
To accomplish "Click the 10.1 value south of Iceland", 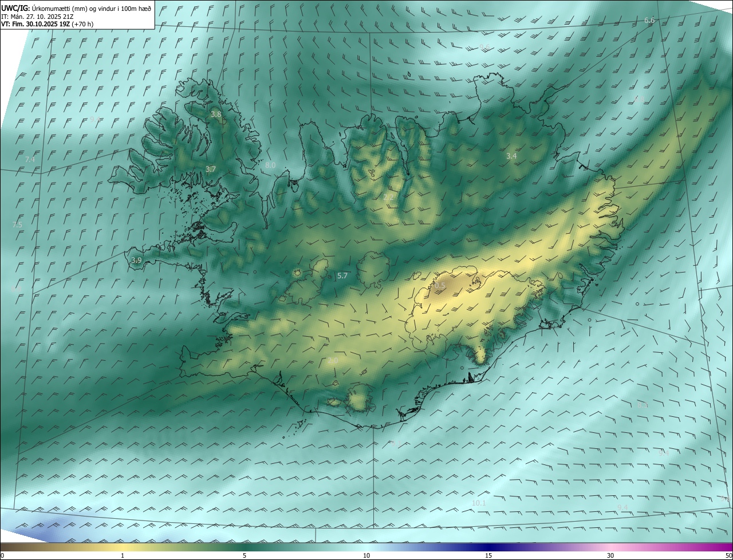I will click(x=479, y=503).
